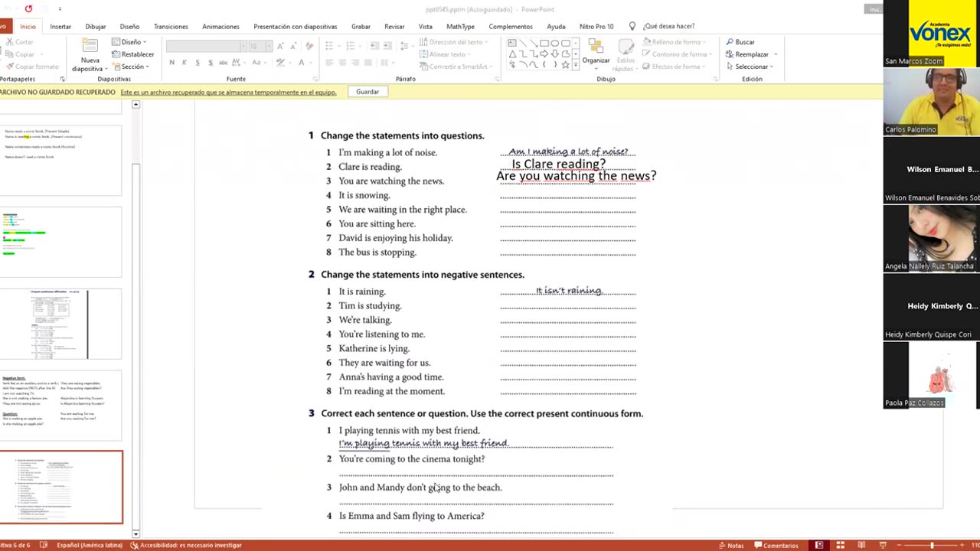The height and width of the screenshot is (551, 980).
Task: Open reading view from status bar
Action: point(861,545)
